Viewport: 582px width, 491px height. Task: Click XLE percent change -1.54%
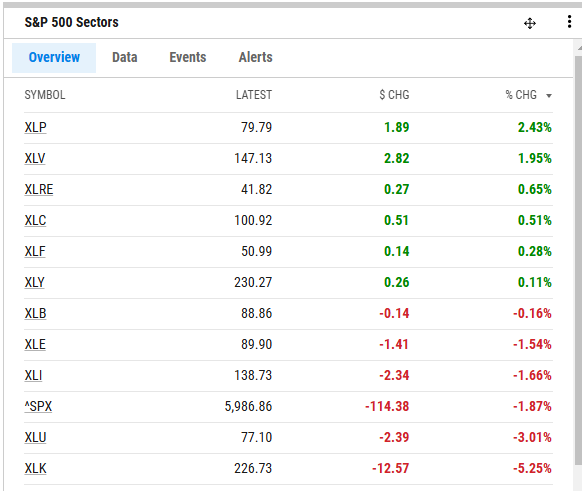click(x=532, y=344)
